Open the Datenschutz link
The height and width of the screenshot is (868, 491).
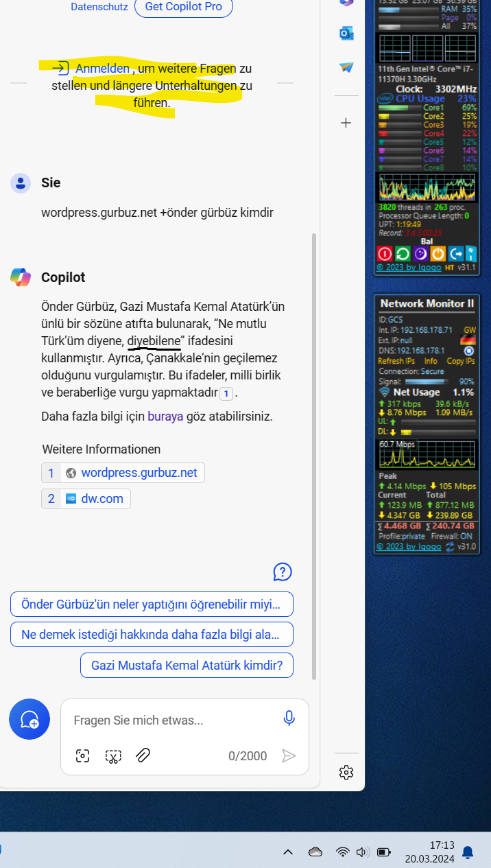[99, 6]
